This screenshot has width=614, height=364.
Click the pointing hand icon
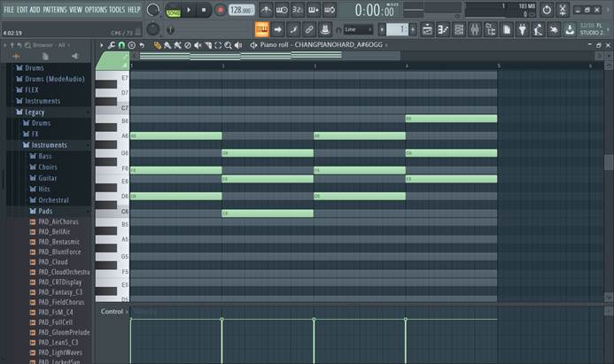click(554, 29)
